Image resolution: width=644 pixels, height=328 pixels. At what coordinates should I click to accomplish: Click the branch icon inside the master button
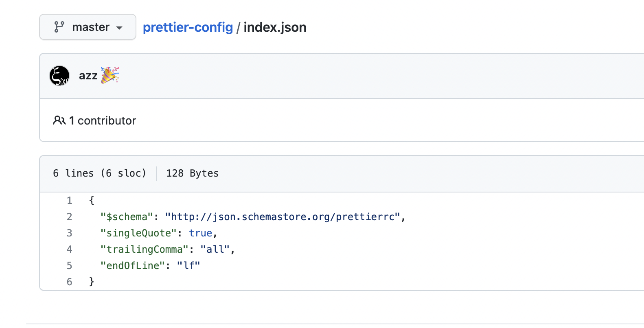point(59,27)
